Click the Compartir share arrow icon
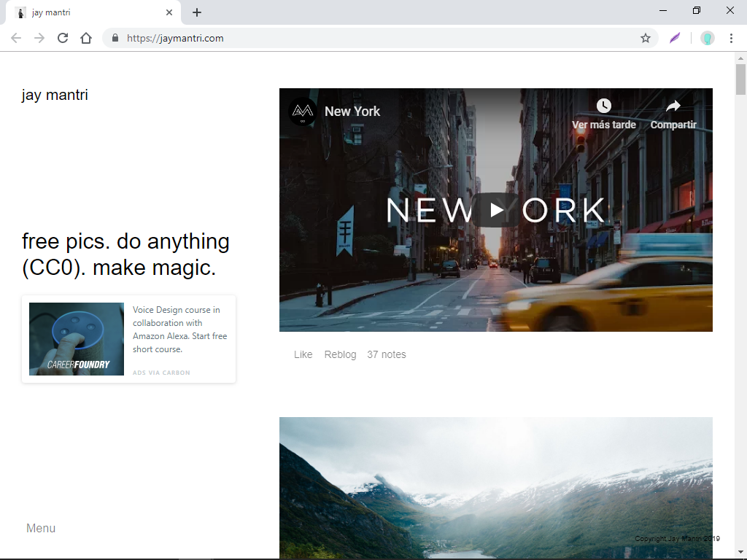Screen dimensions: 747x560 pos(673,106)
